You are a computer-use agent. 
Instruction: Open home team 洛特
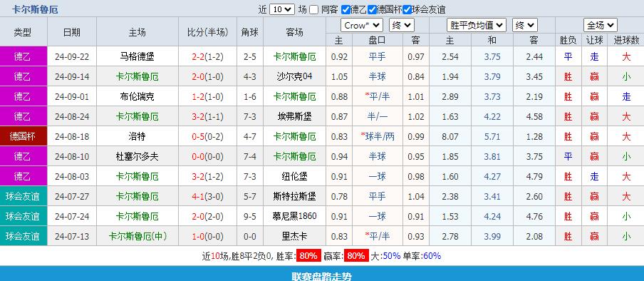click(137, 137)
